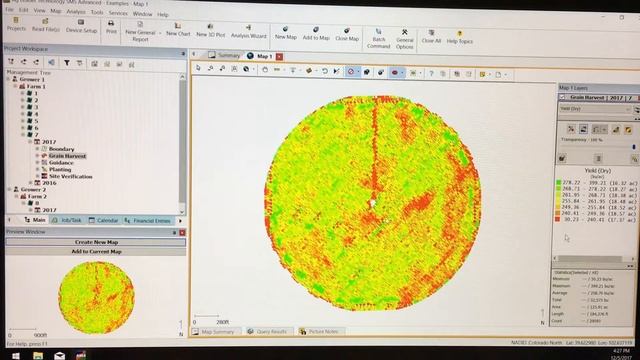Image resolution: width=640 pixels, height=360 pixels.
Task: Create a New General Report
Action: click(140, 32)
